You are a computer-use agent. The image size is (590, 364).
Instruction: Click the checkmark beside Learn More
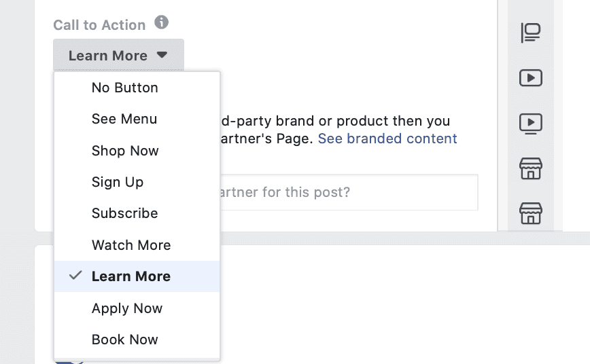75,275
